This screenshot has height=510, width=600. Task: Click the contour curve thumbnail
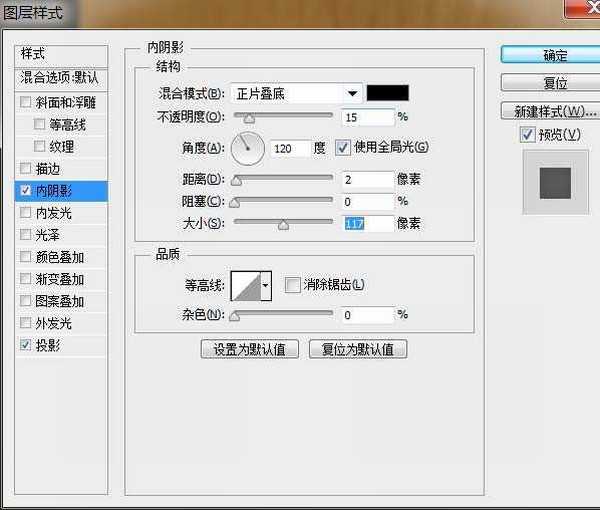(245, 286)
